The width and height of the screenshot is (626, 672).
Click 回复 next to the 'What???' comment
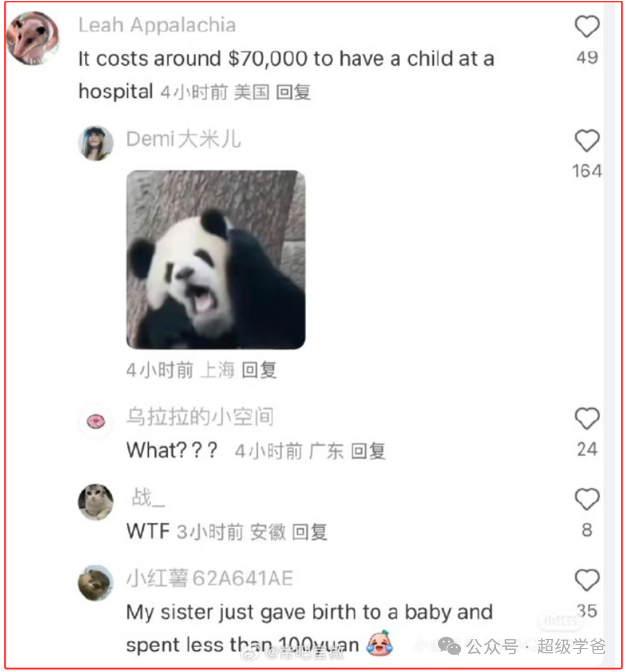(x=369, y=451)
